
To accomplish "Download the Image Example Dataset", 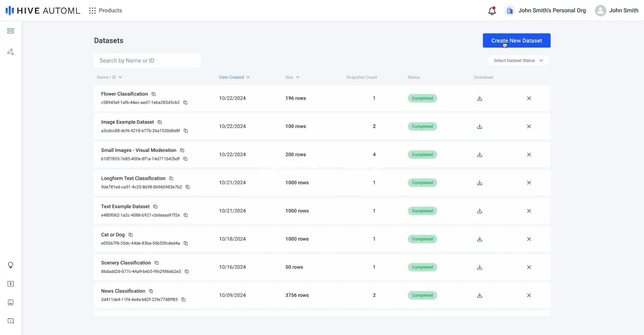I will (x=480, y=127).
